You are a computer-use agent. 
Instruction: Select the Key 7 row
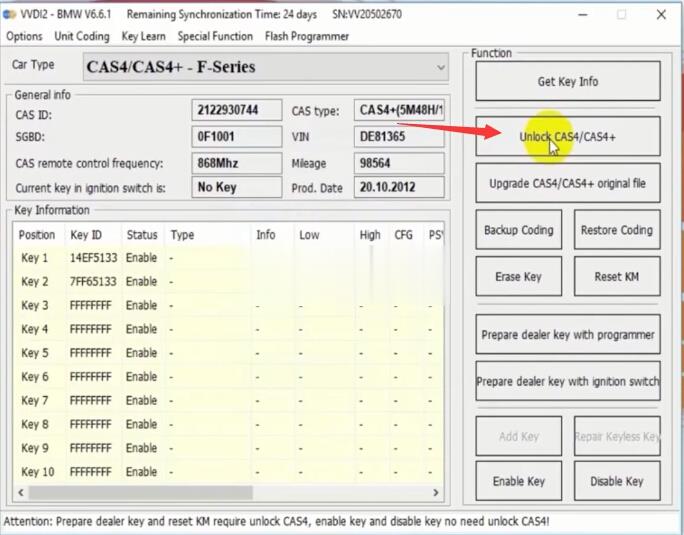coord(229,401)
